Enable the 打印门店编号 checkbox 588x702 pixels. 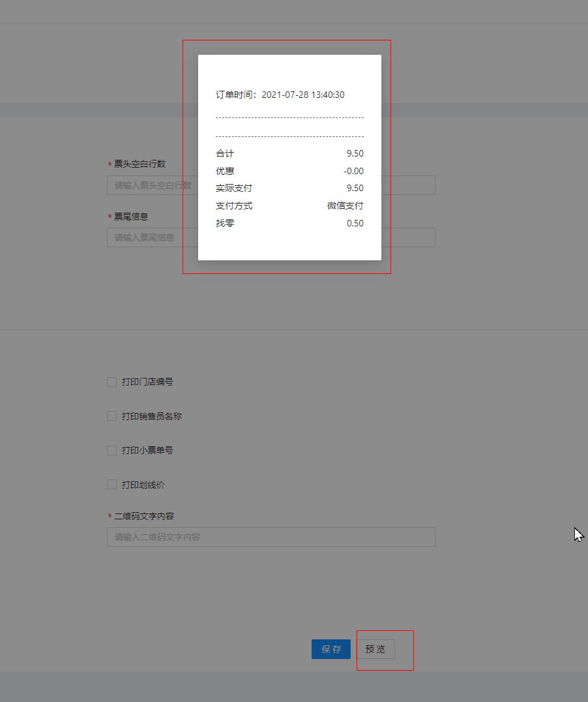[112, 382]
